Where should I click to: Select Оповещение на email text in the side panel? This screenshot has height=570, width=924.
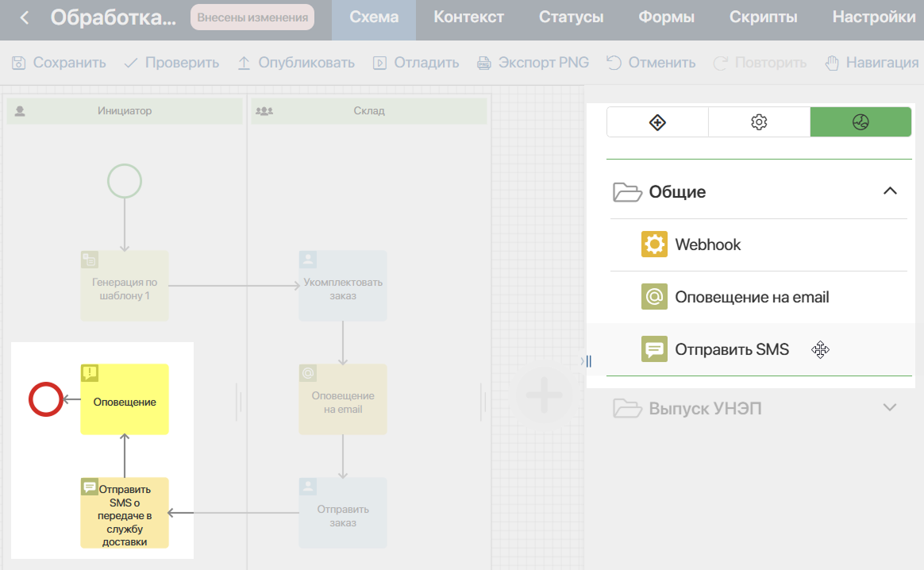(x=752, y=297)
